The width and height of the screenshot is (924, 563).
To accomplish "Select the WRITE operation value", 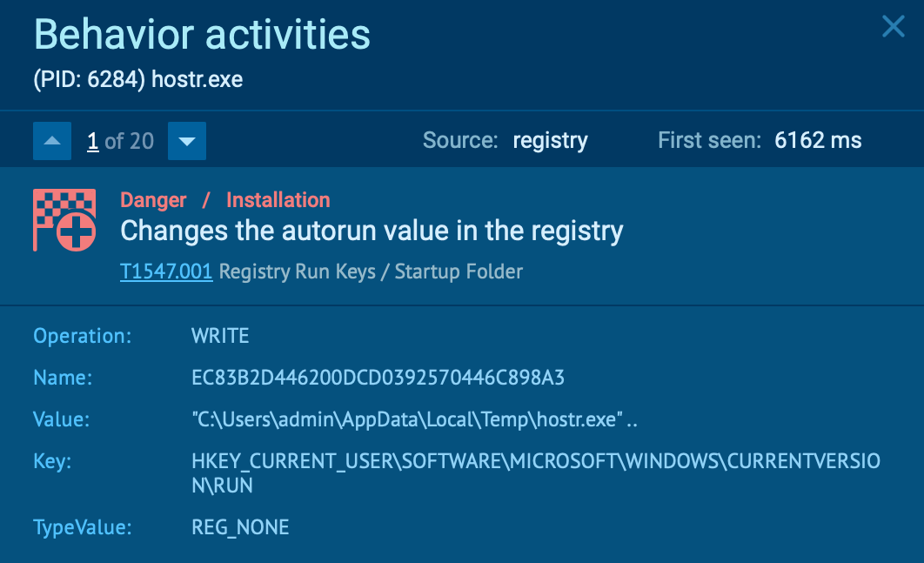I will (220, 335).
